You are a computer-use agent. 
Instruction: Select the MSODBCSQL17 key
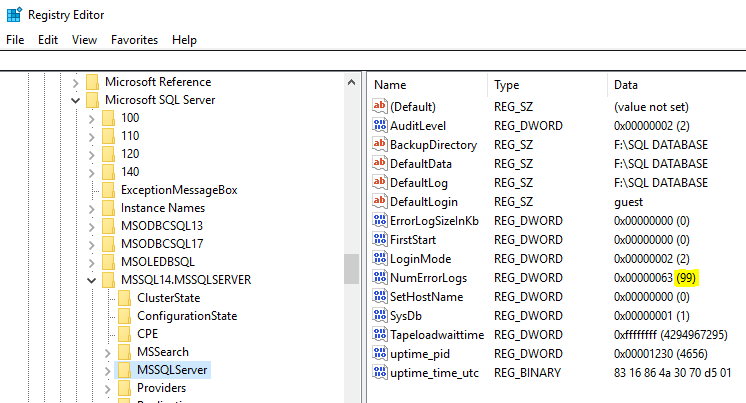click(x=162, y=244)
